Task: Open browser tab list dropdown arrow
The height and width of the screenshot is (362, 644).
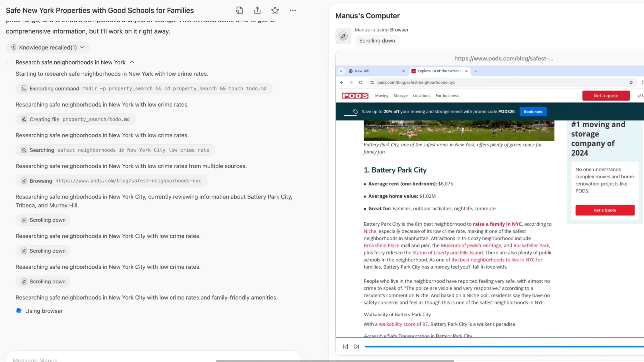Action: pyautogui.click(x=341, y=71)
